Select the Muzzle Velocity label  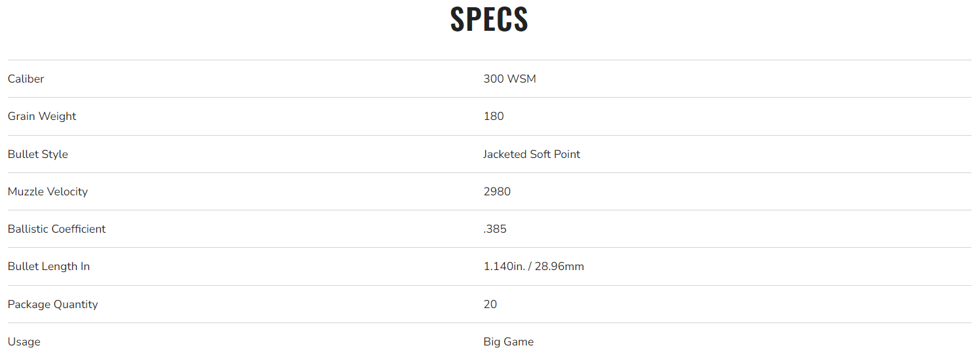click(x=48, y=191)
